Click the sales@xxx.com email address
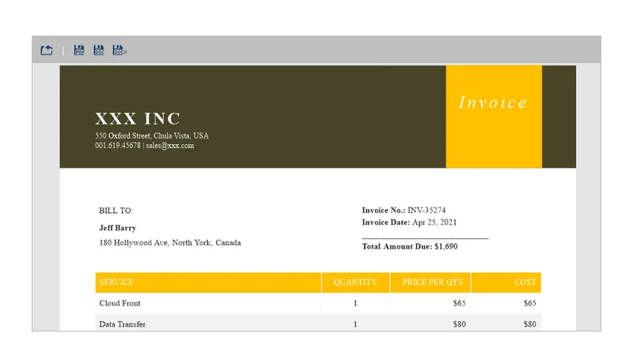The height and width of the screenshot is (364, 633). [170, 146]
